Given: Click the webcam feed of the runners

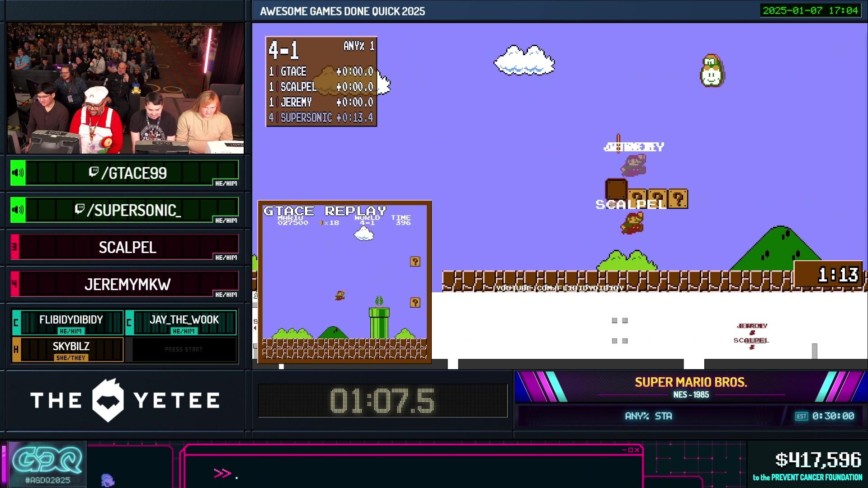Looking at the screenshot, I should coord(126,89).
